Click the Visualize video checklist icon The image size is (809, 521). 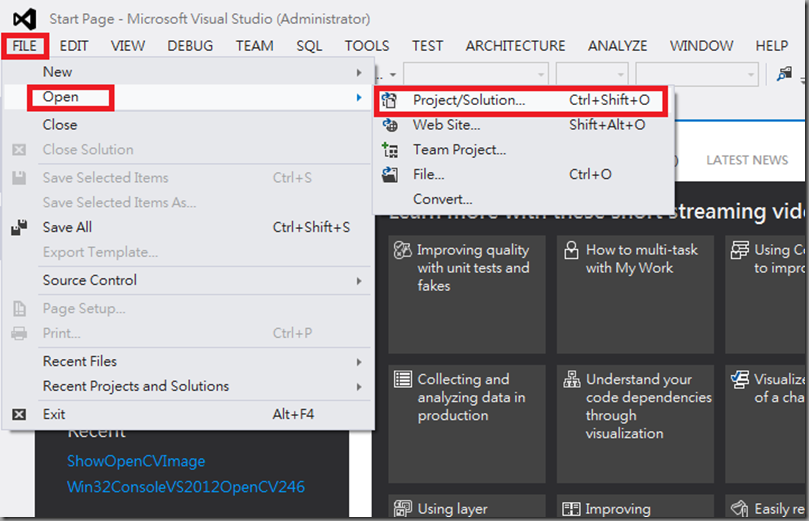click(740, 380)
